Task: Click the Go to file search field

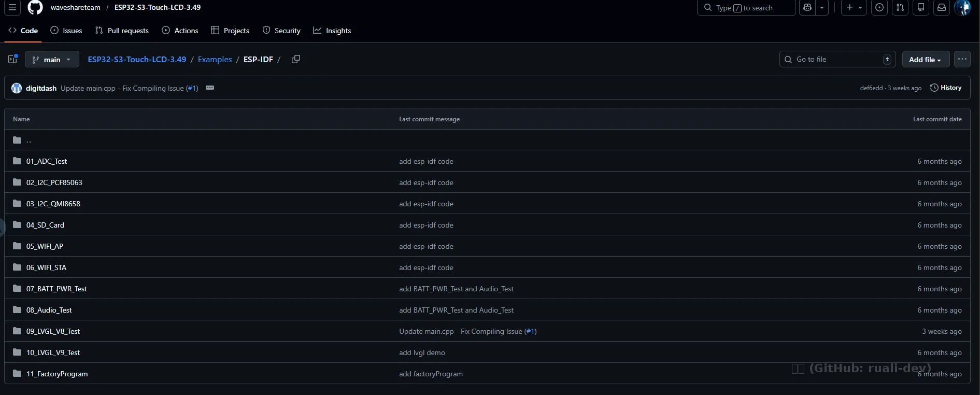Action: [x=837, y=60]
